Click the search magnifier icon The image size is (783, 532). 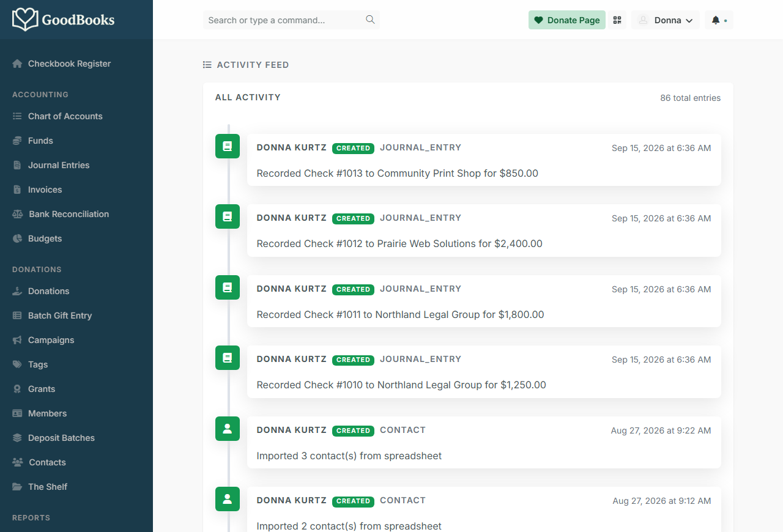coord(370,20)
